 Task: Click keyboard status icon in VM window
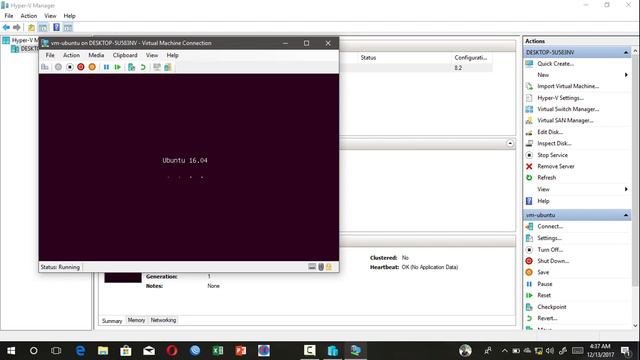312,267
